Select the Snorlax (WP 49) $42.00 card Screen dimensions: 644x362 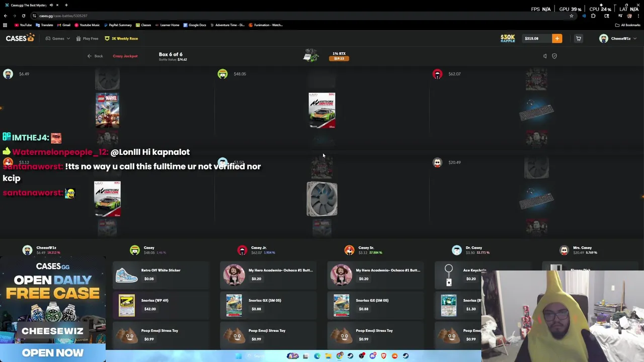(x=160, y=305)
